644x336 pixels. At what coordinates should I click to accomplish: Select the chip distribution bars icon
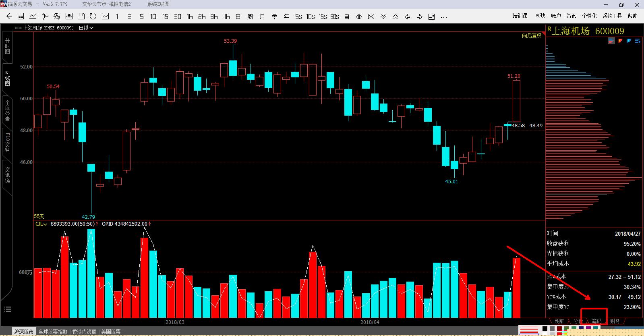(611, 41)
